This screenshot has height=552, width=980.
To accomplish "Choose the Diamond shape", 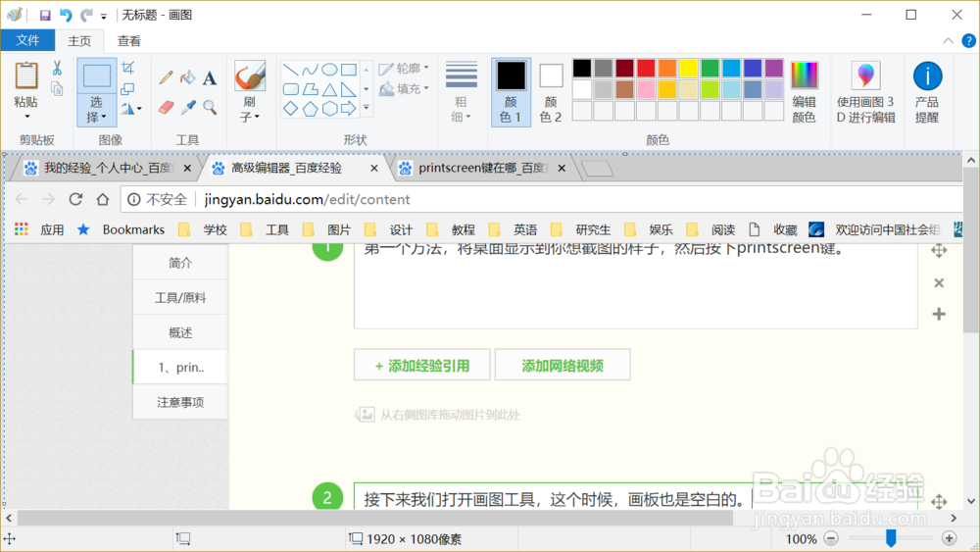I will (x=291, y=109).
